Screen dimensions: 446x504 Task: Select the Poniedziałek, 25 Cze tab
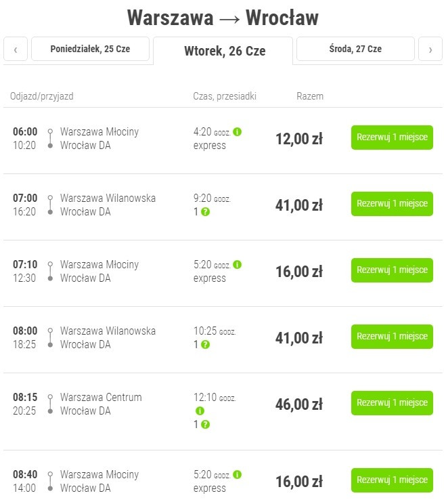(x=90, y=49)
